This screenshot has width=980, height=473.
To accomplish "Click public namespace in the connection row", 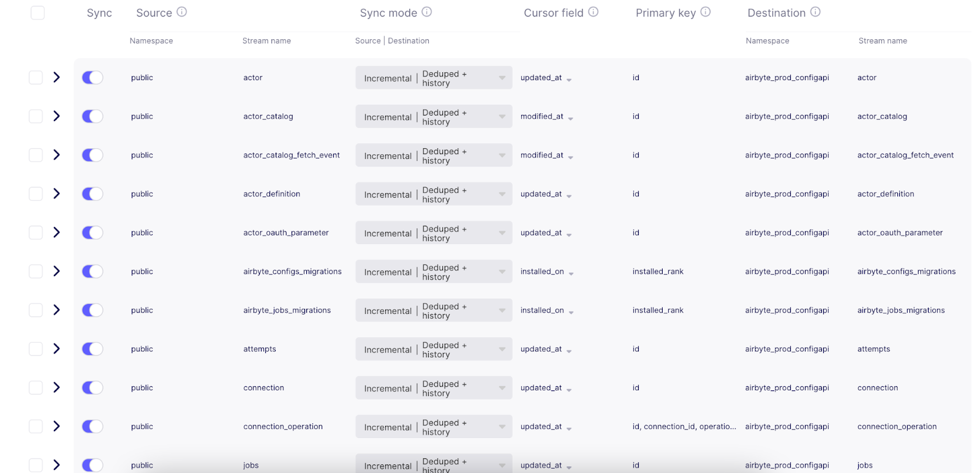I will pos(142,388).
